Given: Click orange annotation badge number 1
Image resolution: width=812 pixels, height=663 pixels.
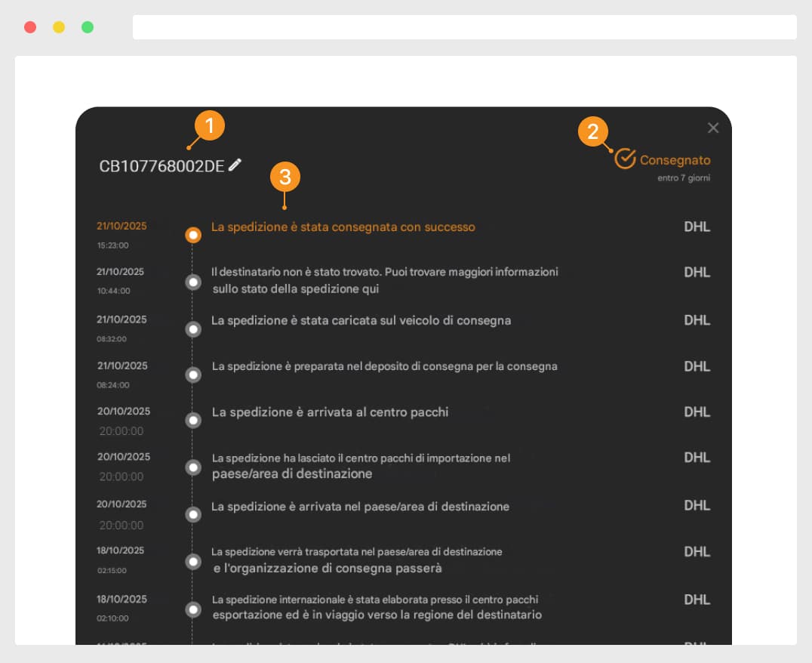Looking at the screenshot, I should point(210,125).
